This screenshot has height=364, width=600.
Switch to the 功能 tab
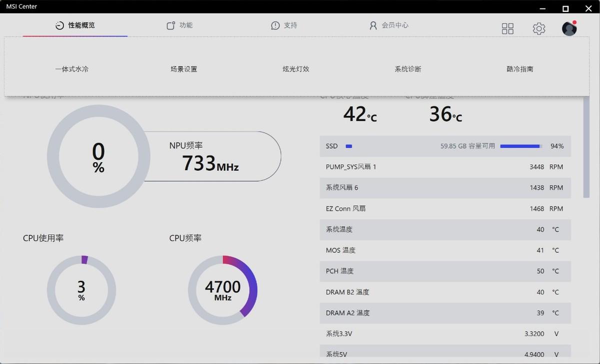(185, 25)
